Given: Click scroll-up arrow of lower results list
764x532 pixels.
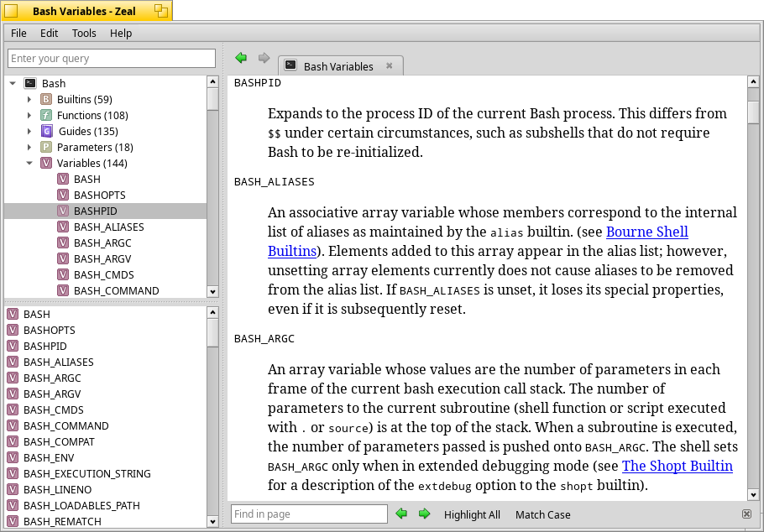Looking at the screenshot, I should click(212, 312).
